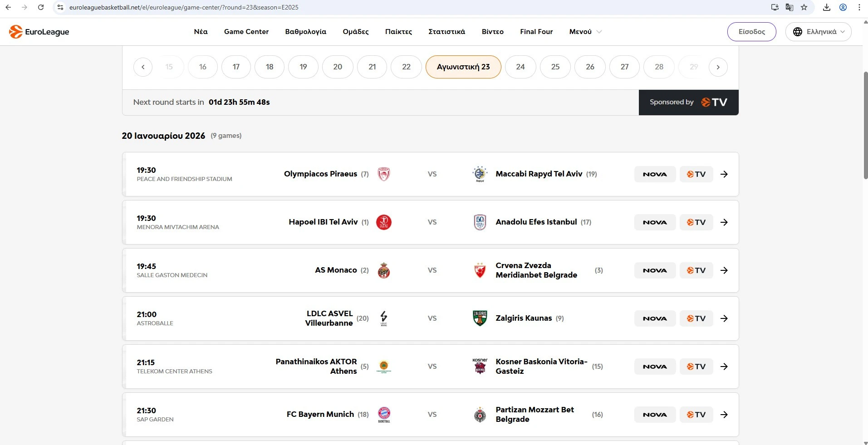This screenshot has height=445, width=868.
Task: Open Chrome translate page icon
Action: tap(790, 7)
